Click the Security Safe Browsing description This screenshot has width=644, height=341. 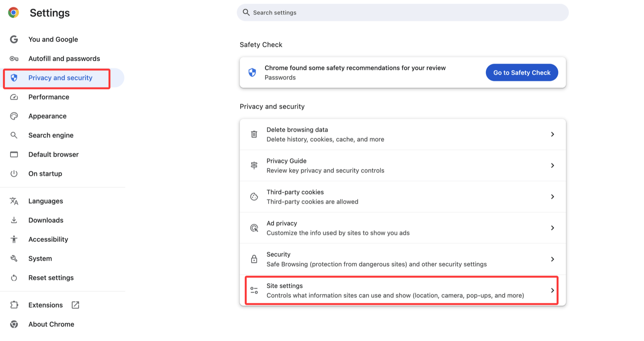coord(376,264)
